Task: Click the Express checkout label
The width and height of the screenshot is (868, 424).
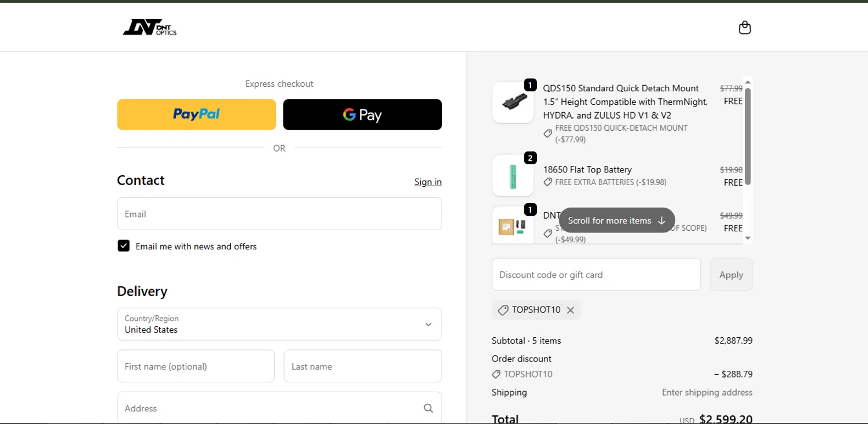Action: [279, 84]
